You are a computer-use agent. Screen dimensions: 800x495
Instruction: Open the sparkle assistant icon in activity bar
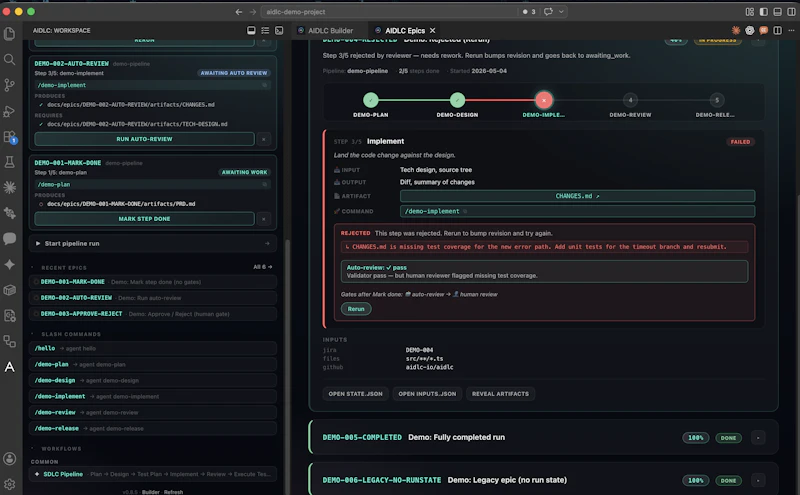(10, 264)
